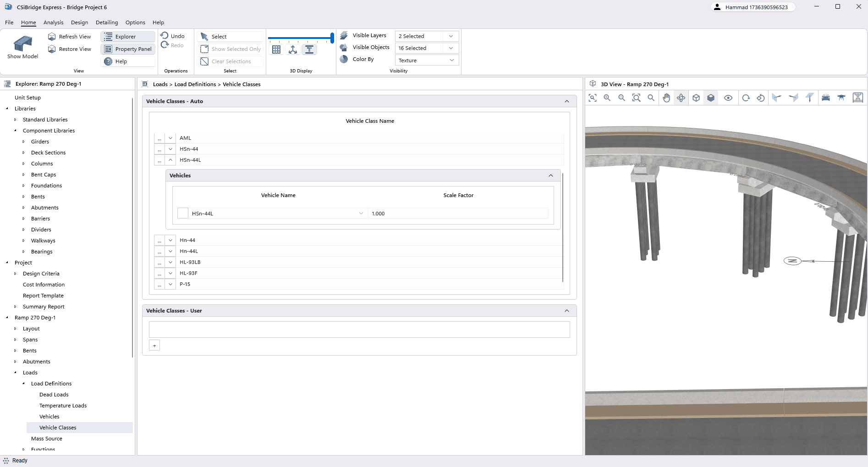868x467 pixels.
Task: Click the axes display icon in 3D Display
Action: [x=293, y=50]
